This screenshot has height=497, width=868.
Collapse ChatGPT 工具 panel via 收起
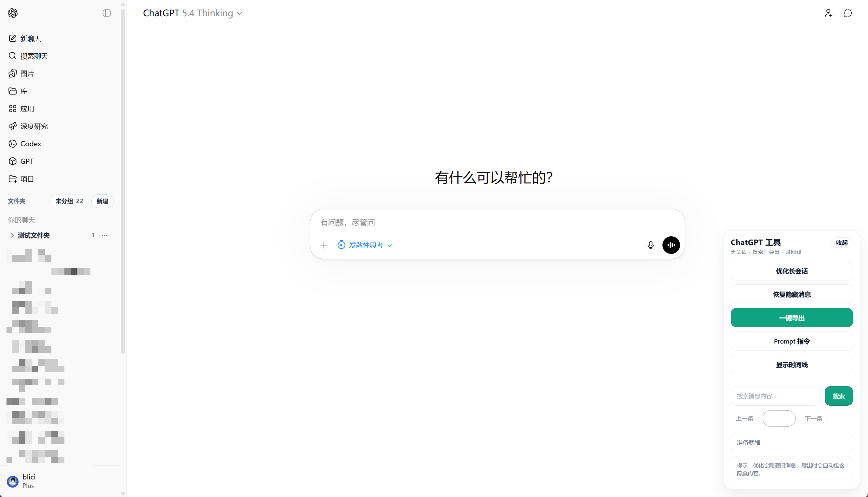pos(842,242)
